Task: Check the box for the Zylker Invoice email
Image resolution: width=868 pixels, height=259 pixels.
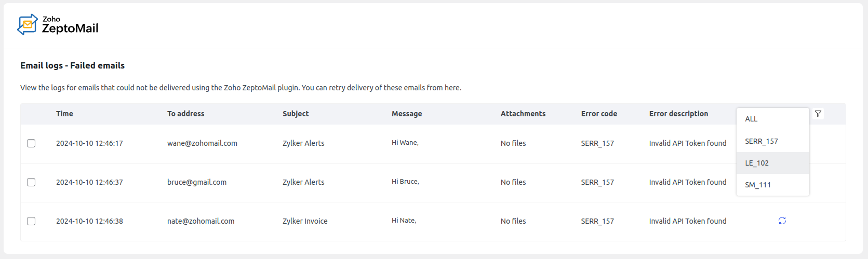Action: coord(31,221)
